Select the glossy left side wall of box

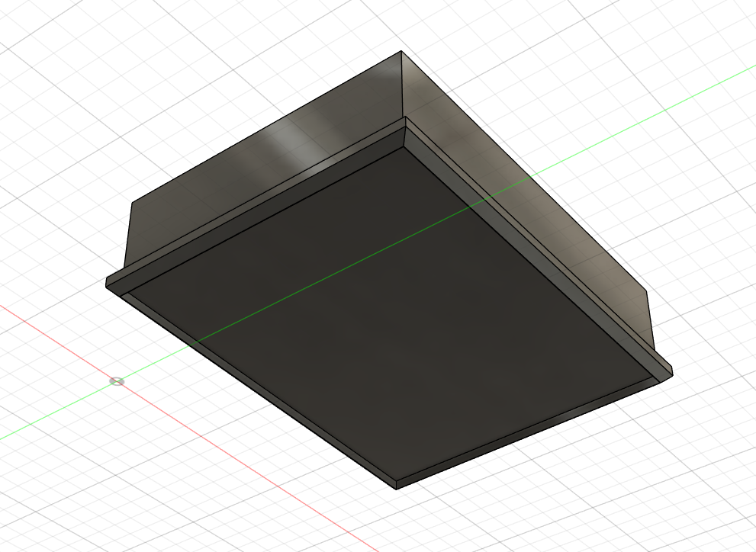click(x=262, y=159)
